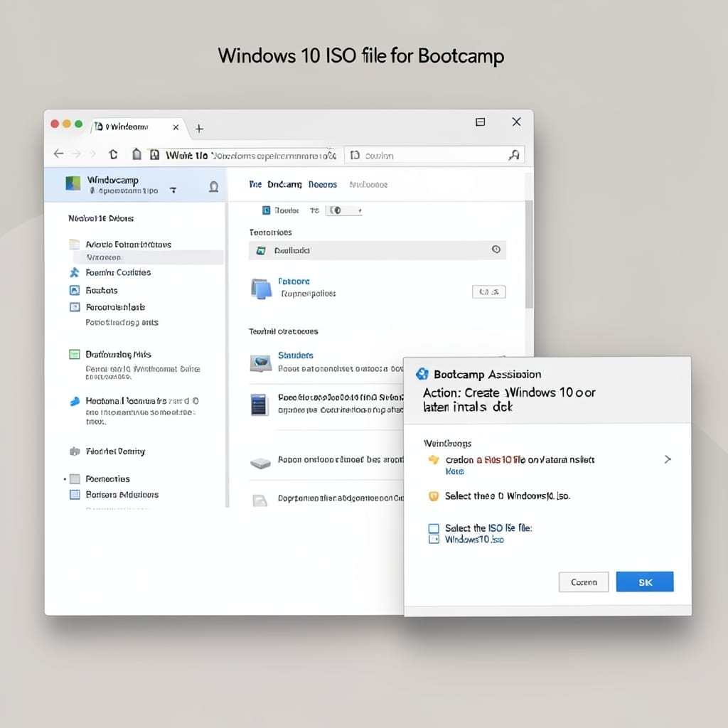Click the monitor thumbnail beside Stauders
Image resolution: width=728 pixels, height=728 pixels.
[261, 363]
